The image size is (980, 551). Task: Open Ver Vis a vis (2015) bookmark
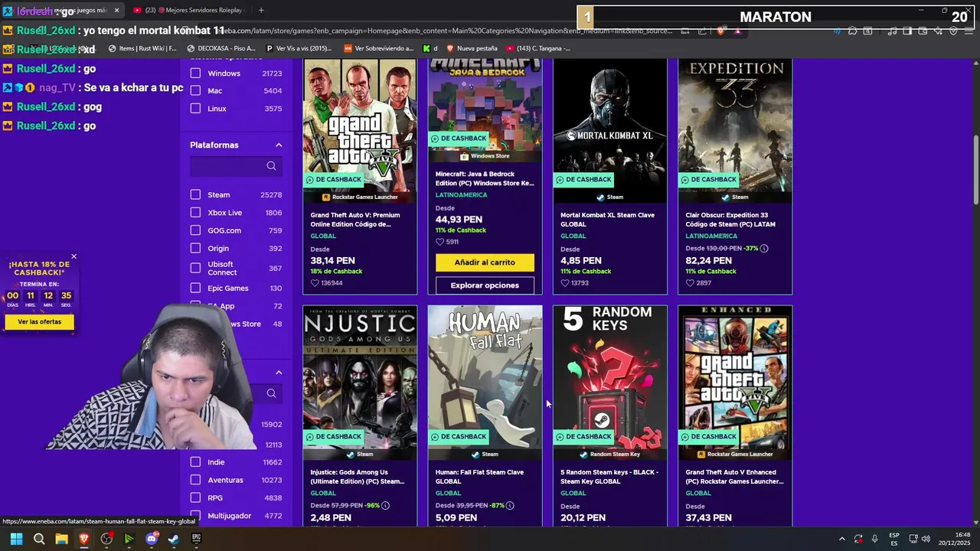coord(299,48)
